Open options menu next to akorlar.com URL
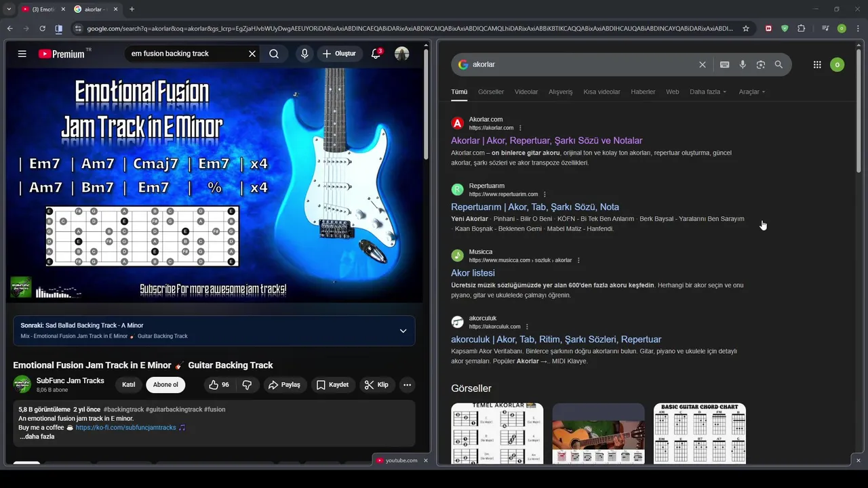This screenshot has height=488, width=868. (521, 128)
